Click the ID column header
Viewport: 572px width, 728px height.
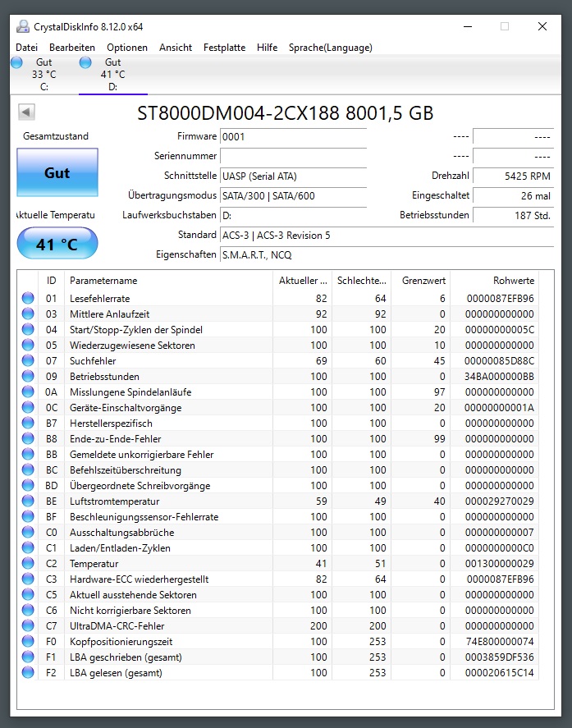pos(51,281)
